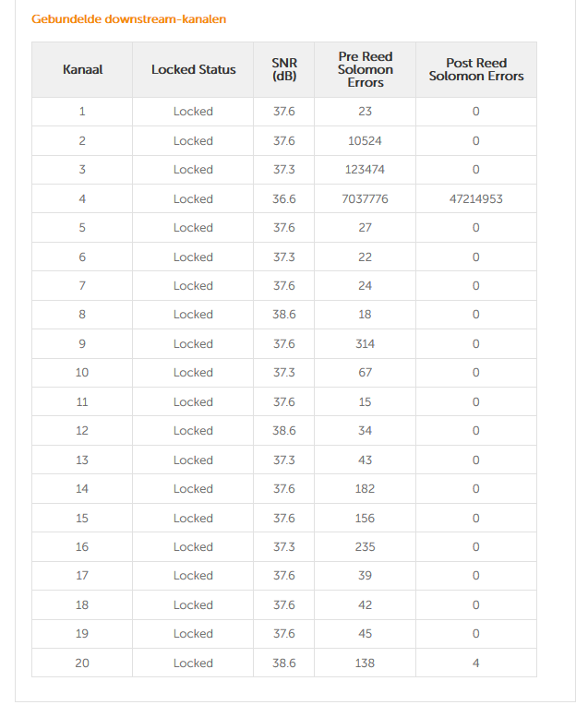Select the Pre Reed value 123474
The height and width of the screenshot is (705, 588).
pos(365,170)
